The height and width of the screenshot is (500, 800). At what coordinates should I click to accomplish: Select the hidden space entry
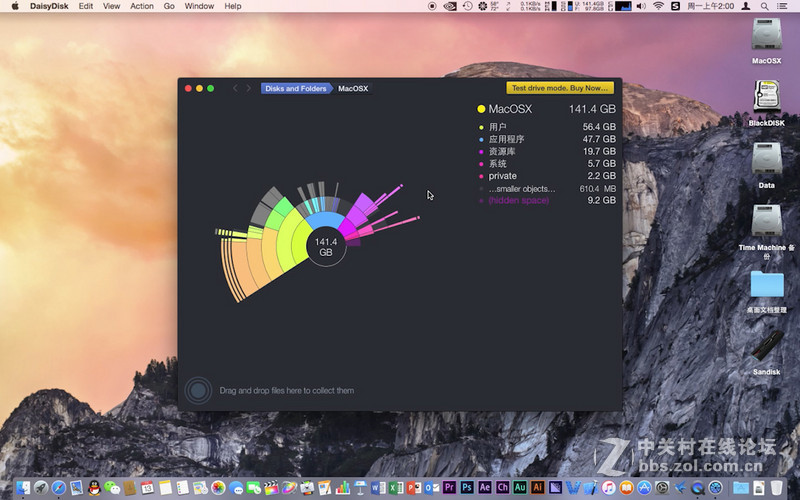(547, 201)
